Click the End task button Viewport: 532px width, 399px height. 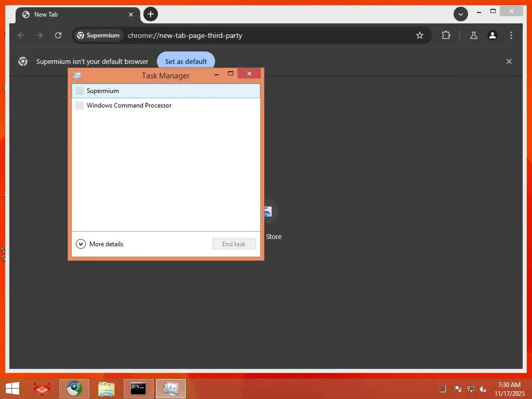[234, 244]
